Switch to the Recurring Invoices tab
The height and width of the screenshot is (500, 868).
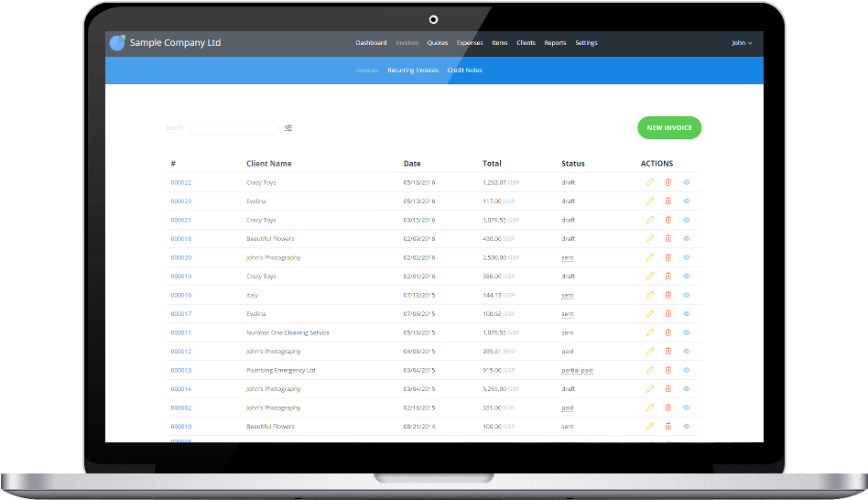click(x=413, y=71)
